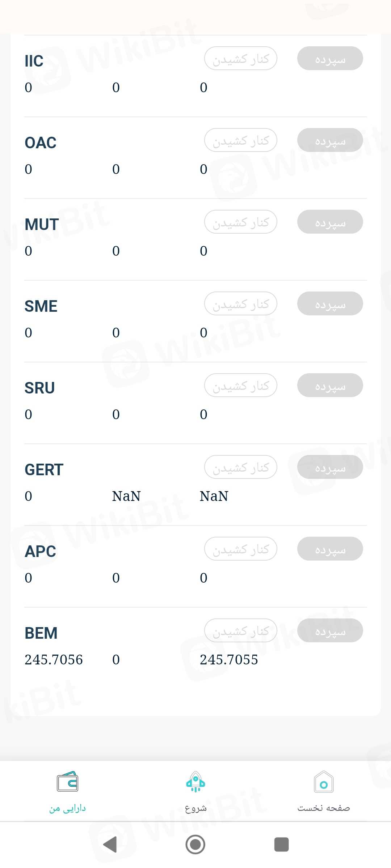Viewport: 391px width, 868px height.
Task: Go to the صفحه نخست tab
Action: [x=324, y=808]
